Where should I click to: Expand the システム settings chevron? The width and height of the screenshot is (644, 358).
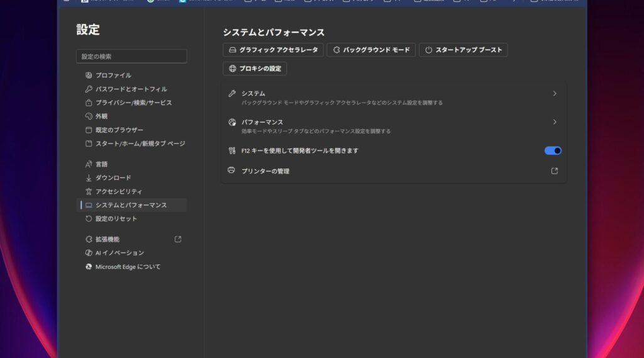click(554, 94)
